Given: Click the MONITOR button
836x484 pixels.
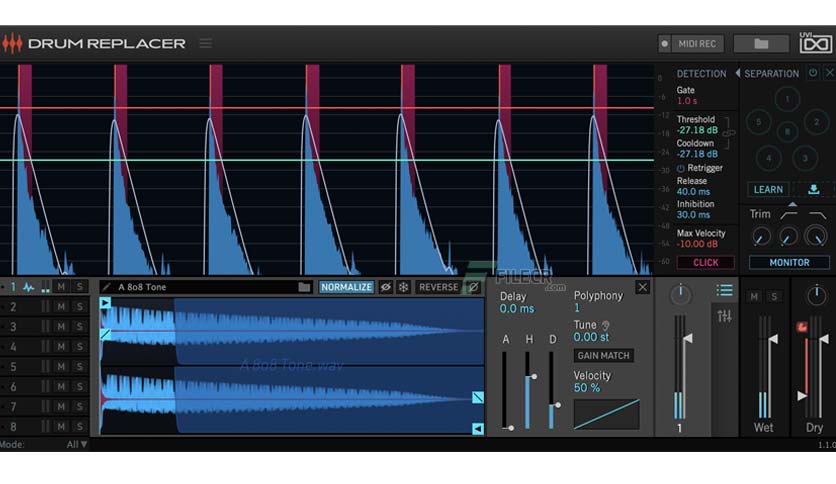Looking at the screenshot, I should point(789,262).
